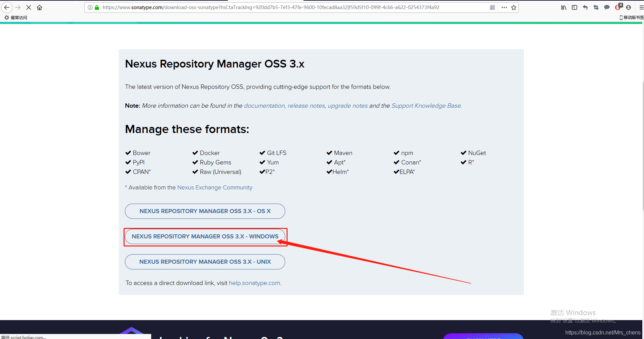Visit the Nexus Exchange Community link

pyautogui.click(x=215, y=187)
